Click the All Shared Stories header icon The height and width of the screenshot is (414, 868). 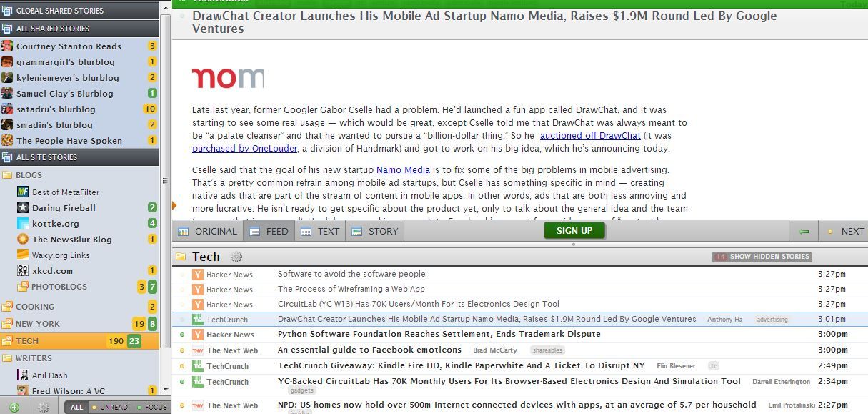click(8, 29)
